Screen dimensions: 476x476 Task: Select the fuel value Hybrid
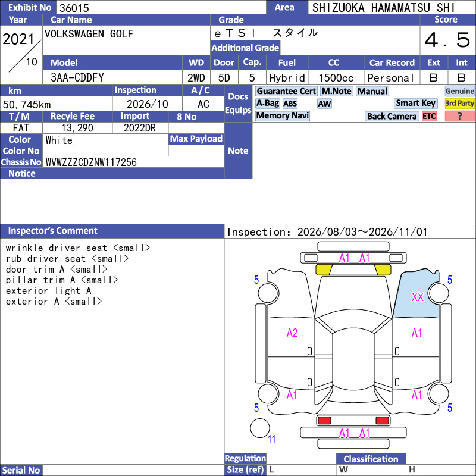(287, 78)
